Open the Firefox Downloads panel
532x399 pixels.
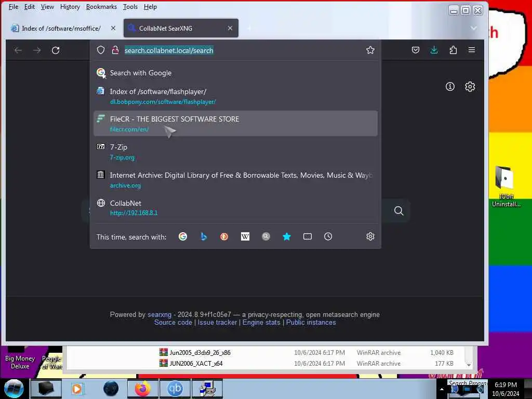434,50
